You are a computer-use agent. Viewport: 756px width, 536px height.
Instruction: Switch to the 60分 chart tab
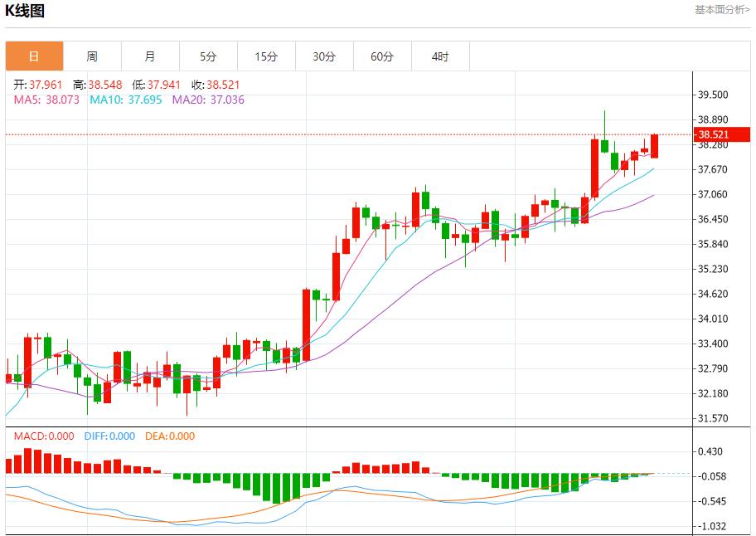[382, 56]
